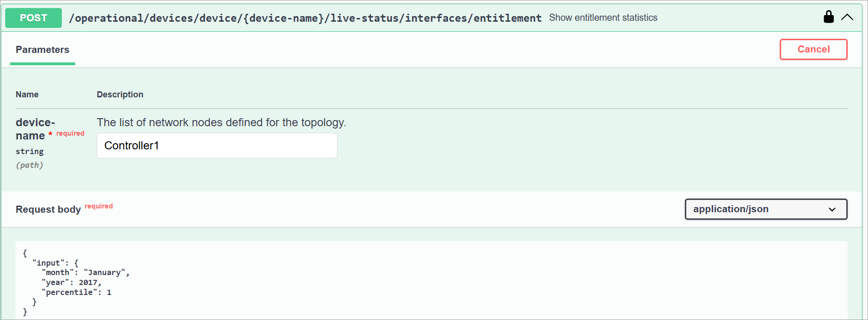
Task: Click the Name column header
Action: 27,94
